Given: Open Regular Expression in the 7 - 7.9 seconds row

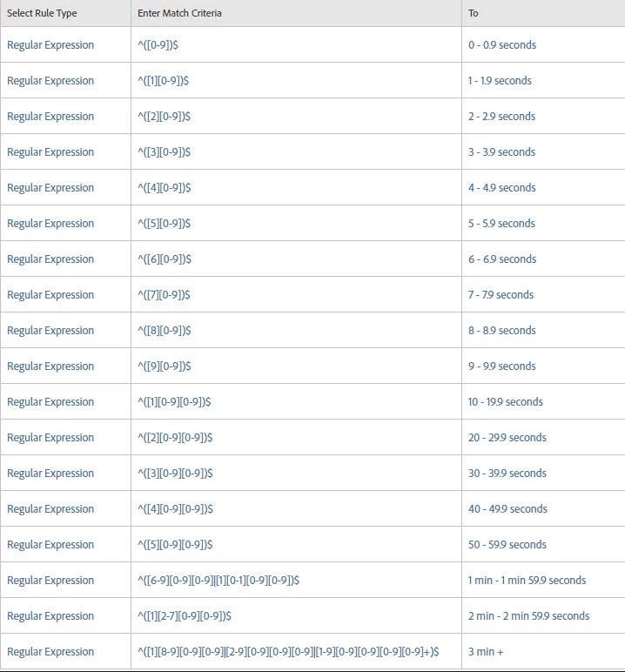Looking at the screenshot, I should 50,295.
